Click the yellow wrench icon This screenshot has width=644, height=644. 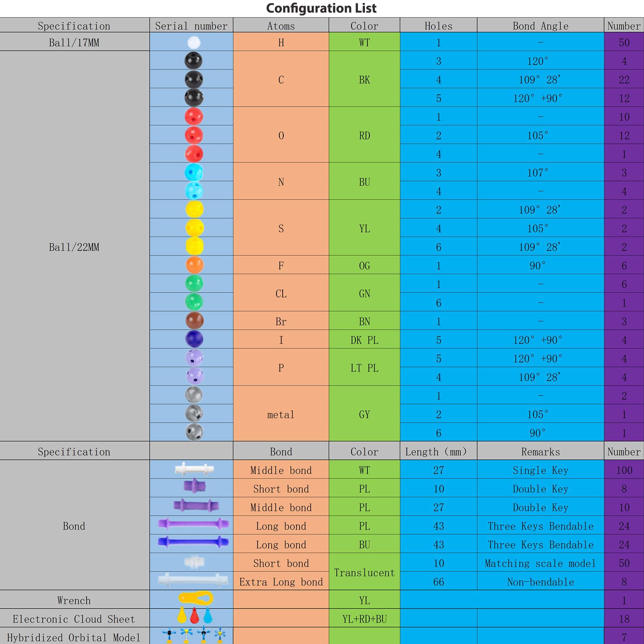pos(195,599)
